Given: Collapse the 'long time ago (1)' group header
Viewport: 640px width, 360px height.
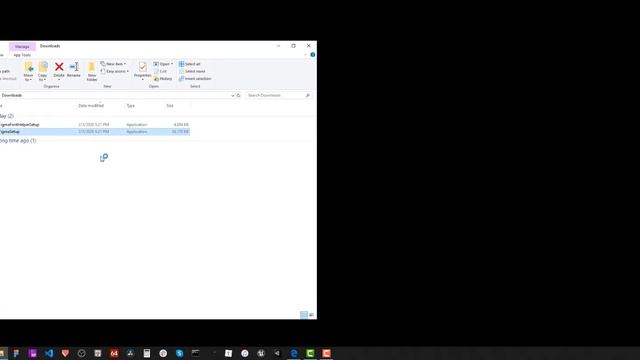Looking at the screenshot, I should click(18, 140).
